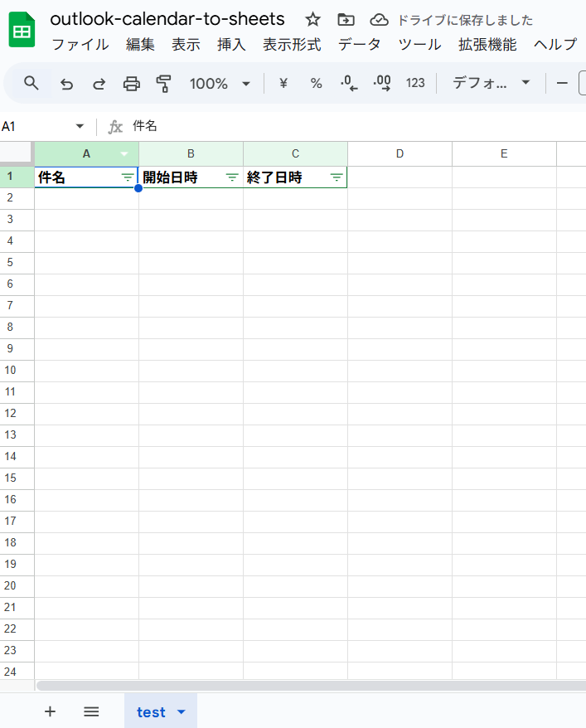Open the ファイル menu
Image resolution: width=586 pixels, height=728 pixels.
[x=80, y=45]
